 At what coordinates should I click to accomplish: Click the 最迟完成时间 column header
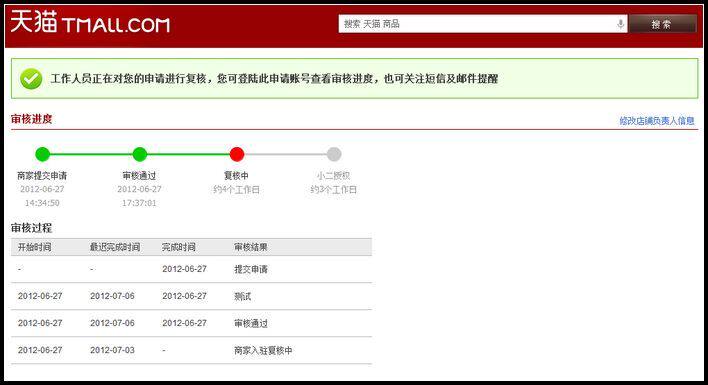[115, 247]
